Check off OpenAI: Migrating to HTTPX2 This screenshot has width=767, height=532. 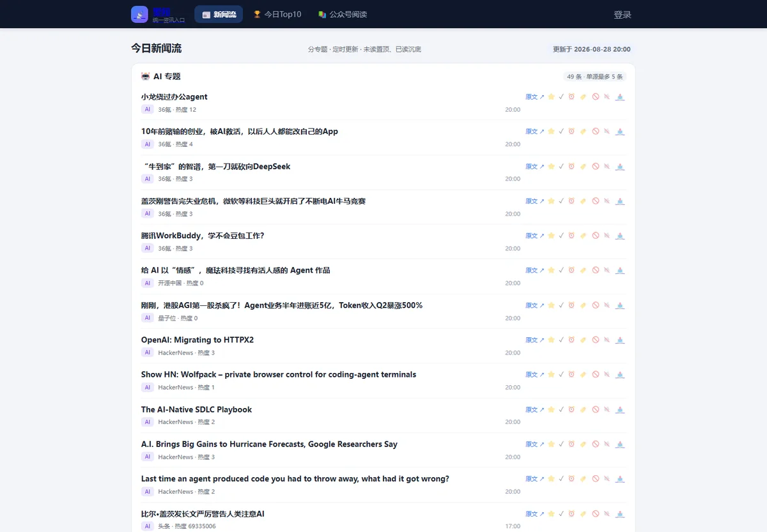tap(561, 340)
